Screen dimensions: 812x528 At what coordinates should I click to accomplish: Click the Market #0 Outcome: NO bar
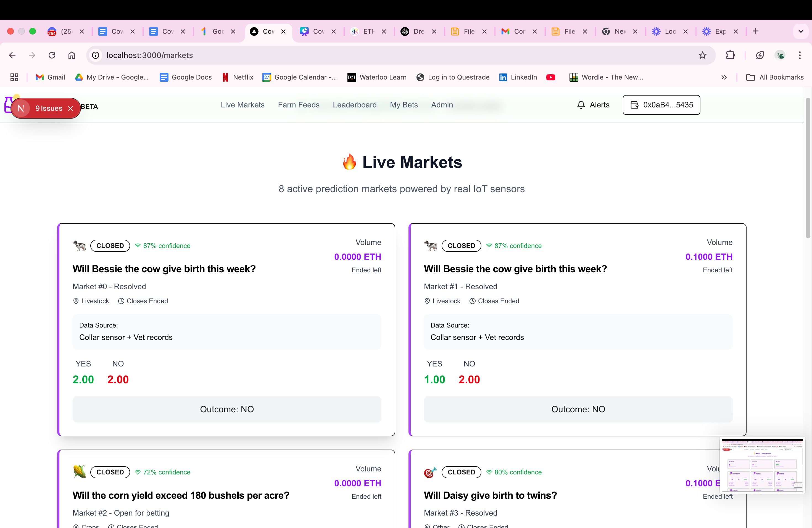coord(227,409)
